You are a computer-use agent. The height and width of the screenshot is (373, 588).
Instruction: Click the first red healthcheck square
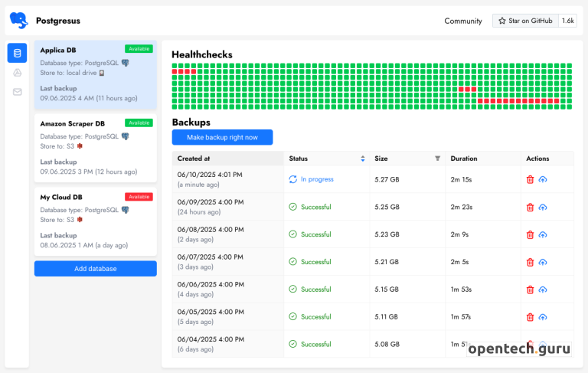[x=175, y=72]
